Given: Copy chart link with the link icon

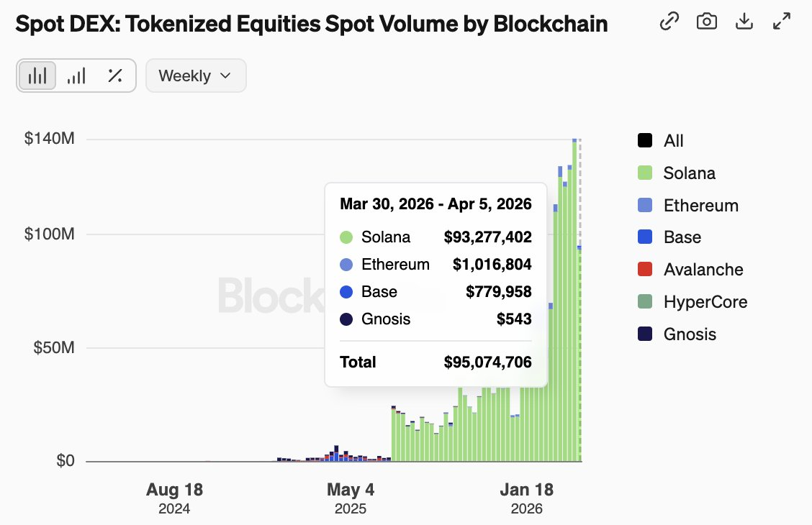Looking at the screenshot, I should point(669,22).
